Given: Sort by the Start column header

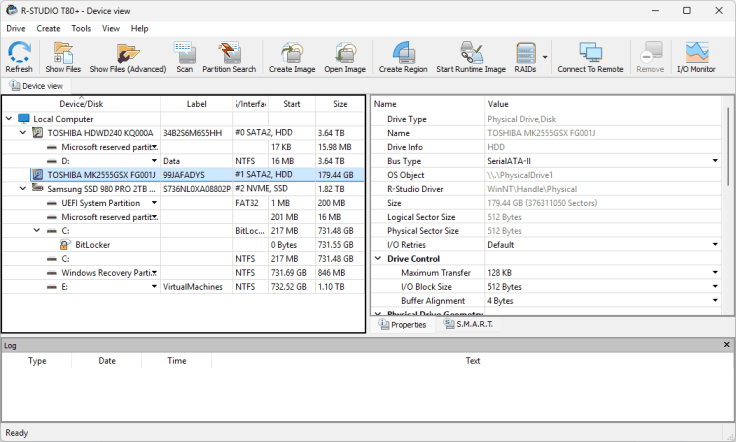Looking at the screenshot, I should tap(291, 104).
